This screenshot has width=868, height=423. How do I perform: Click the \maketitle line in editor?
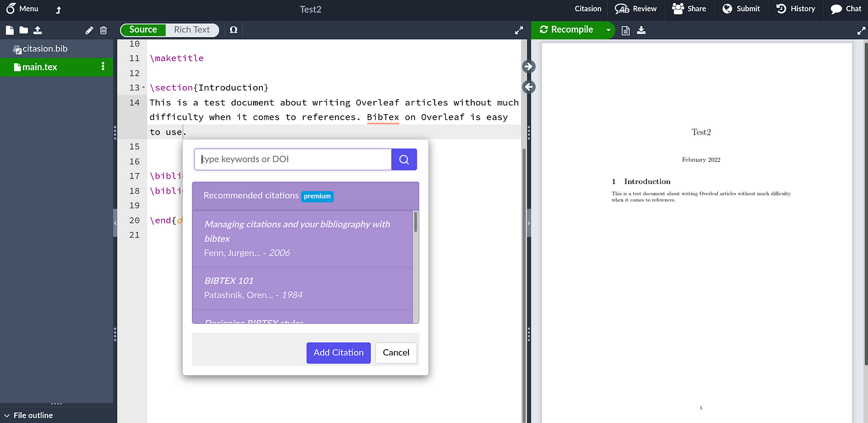(177, 58)
